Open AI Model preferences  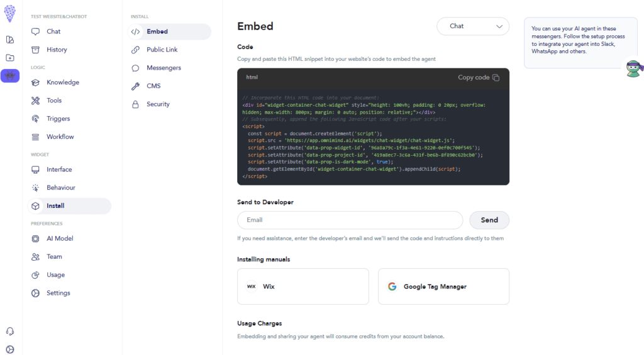click(x=60, y=239)
